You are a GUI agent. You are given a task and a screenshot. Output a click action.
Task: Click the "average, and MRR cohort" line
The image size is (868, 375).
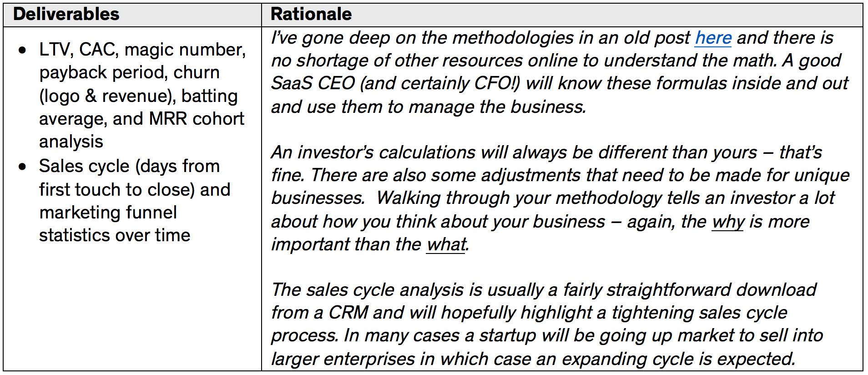point(141,119)
